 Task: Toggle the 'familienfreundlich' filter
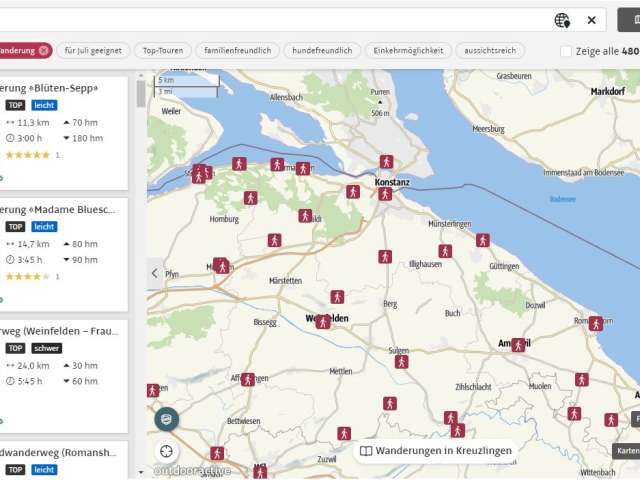[238, 50]
